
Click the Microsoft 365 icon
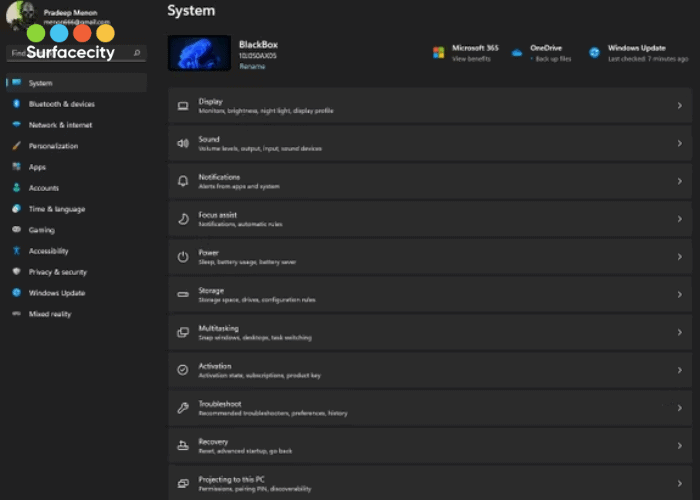(438, 52)
